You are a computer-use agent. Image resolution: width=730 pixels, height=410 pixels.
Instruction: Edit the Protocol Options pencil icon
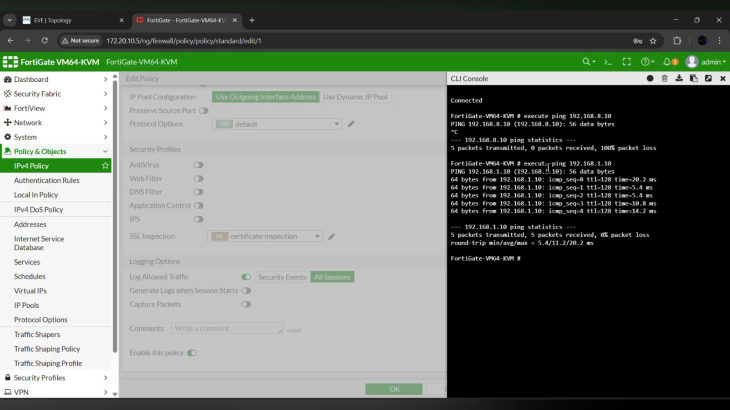(x=351, y=124)
